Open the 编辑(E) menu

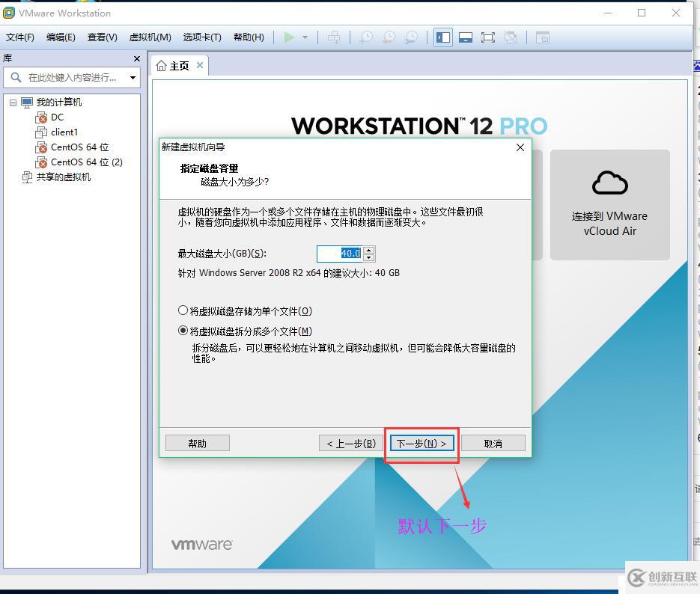61,37
